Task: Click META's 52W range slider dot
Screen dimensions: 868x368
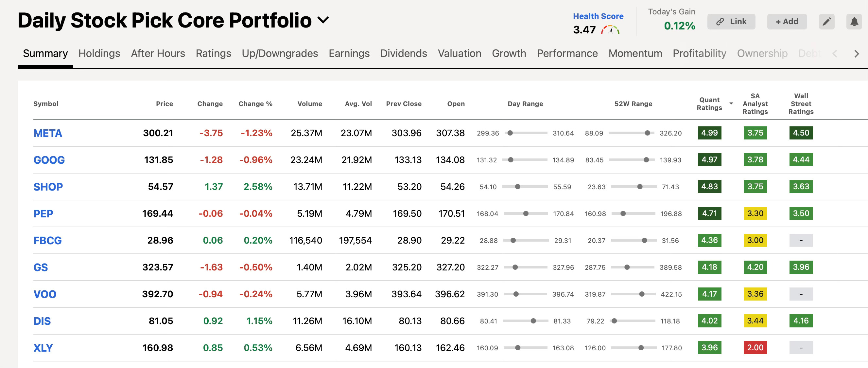Action: click(x=647, y=133)
